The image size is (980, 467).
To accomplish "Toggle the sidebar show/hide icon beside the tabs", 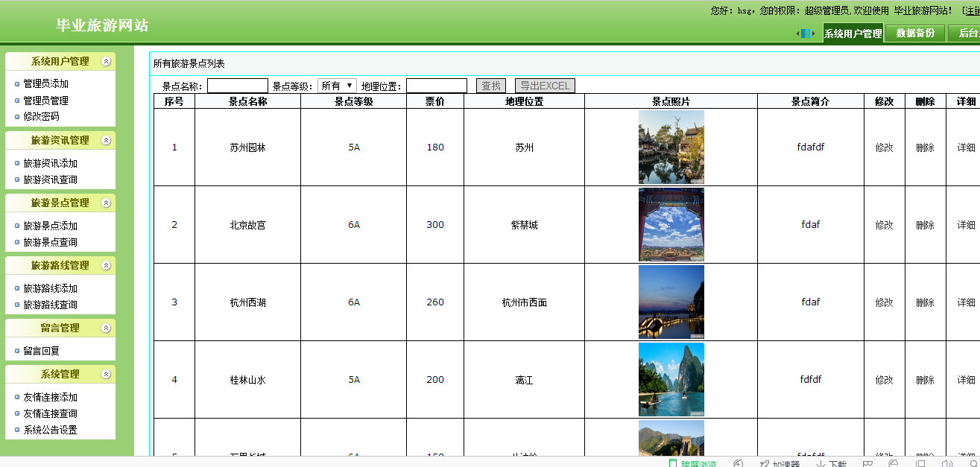I will (x=806, y=34).
